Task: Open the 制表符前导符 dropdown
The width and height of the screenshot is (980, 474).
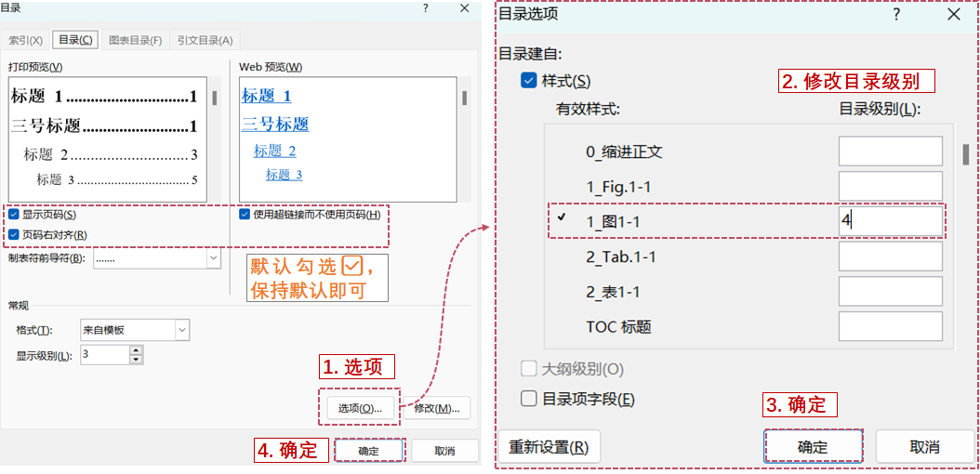Action: click(213, 257)
